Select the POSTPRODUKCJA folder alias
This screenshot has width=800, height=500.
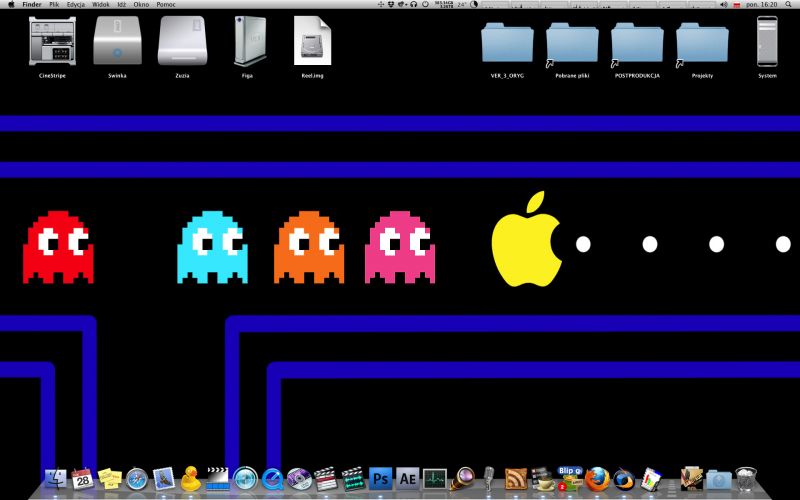[x=637, y=43]
